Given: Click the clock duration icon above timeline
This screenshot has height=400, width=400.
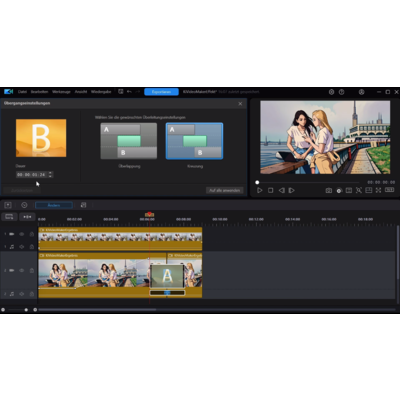Looking at the screenshot, I should [24, 205].
